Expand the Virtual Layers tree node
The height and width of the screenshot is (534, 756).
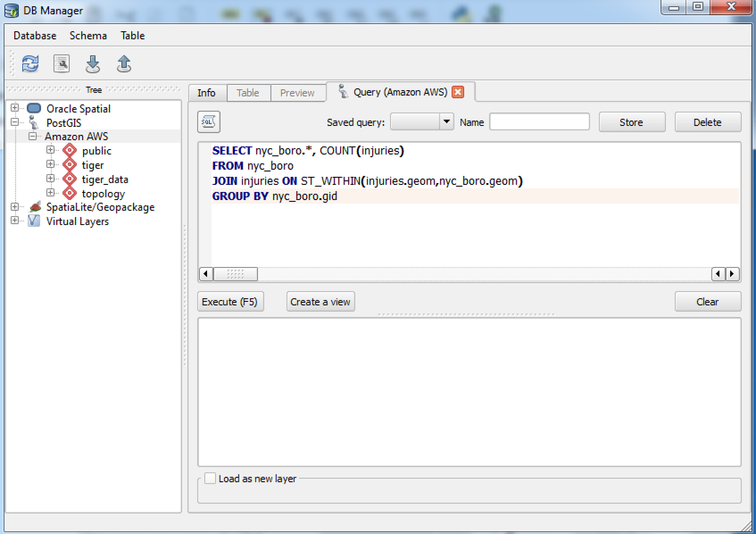(15, 221)
